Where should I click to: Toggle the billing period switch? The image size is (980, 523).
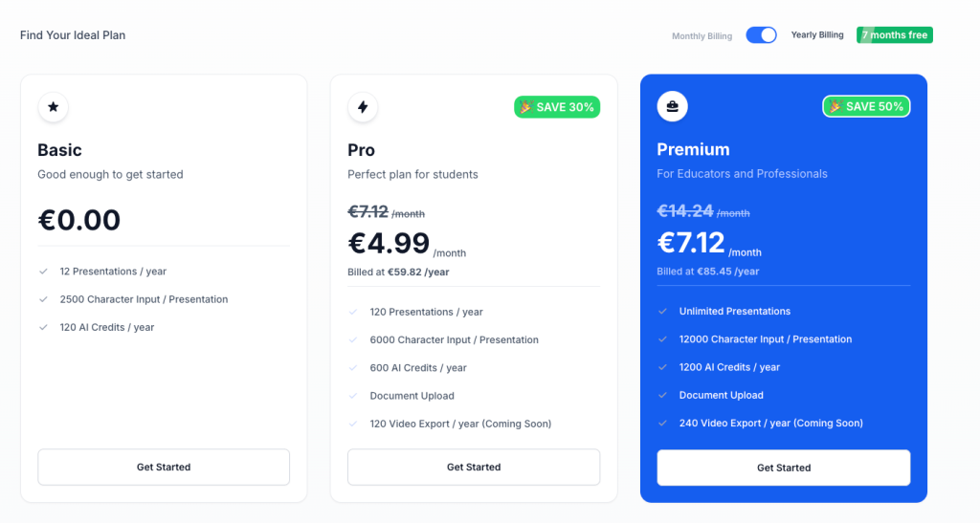tap(761, 35)
